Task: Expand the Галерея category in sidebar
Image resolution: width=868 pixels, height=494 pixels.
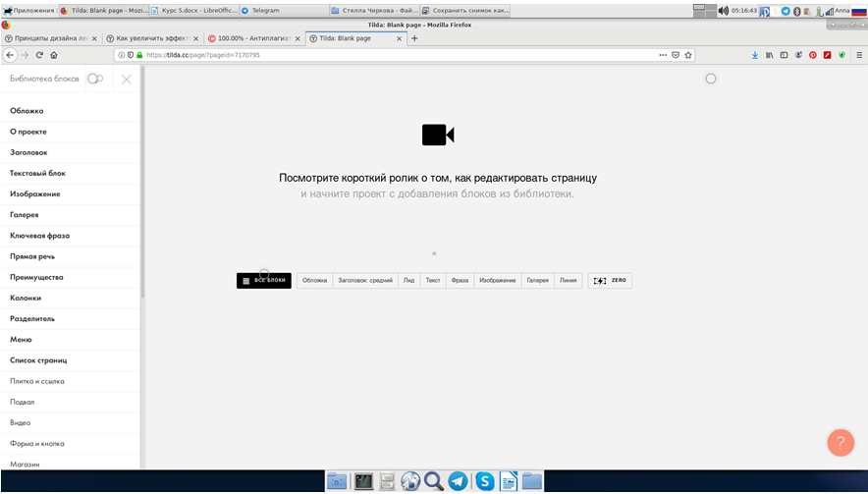Action: (x=25, y=215)
